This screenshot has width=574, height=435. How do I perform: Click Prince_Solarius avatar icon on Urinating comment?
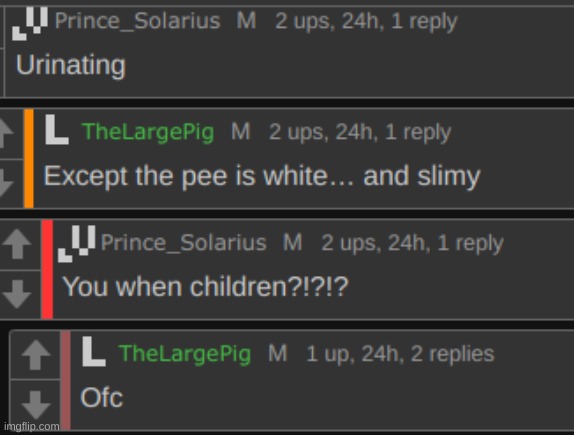click(x=30, y=23)
